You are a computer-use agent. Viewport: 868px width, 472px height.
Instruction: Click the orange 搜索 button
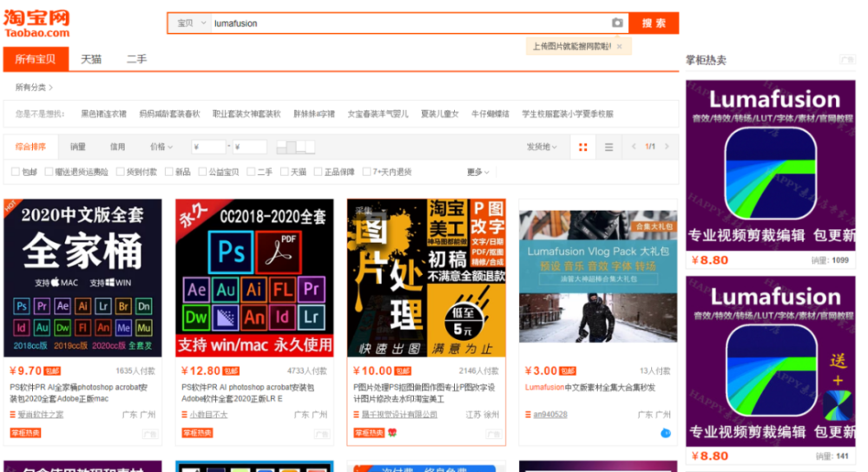(654, 23)
